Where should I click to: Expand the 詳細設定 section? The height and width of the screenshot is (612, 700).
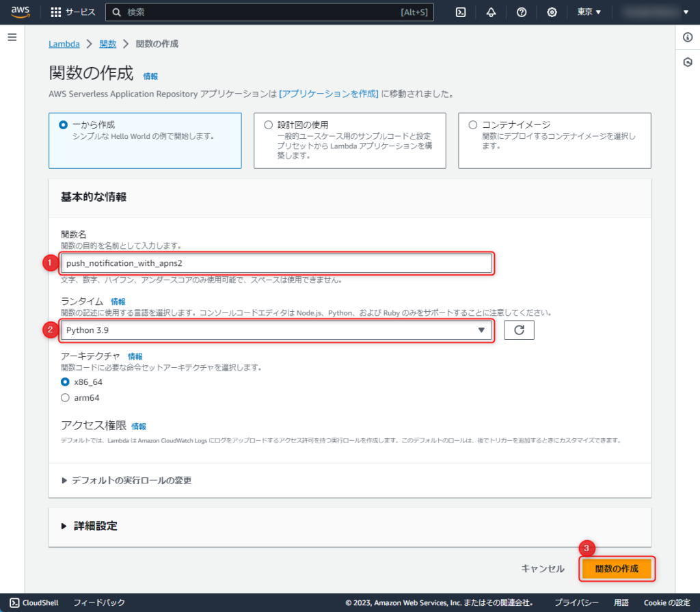pyautogui.click(x=90, y=526)
